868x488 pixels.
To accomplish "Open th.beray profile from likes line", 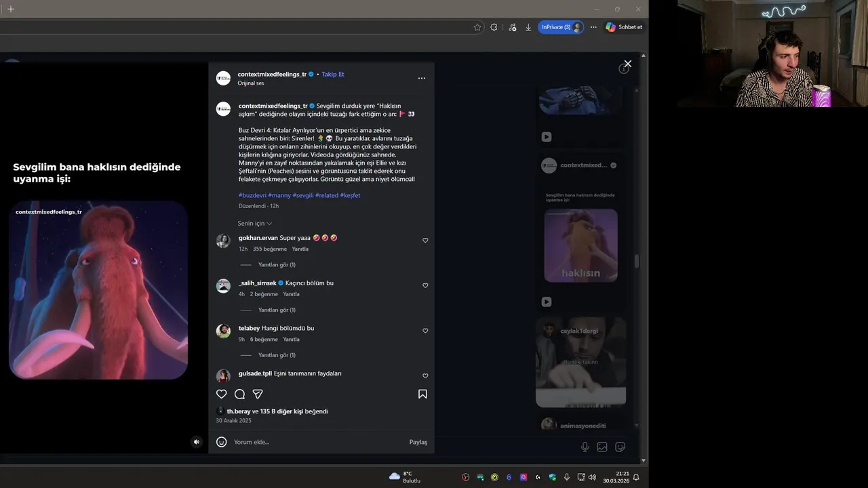I will (x=239, y=411).
